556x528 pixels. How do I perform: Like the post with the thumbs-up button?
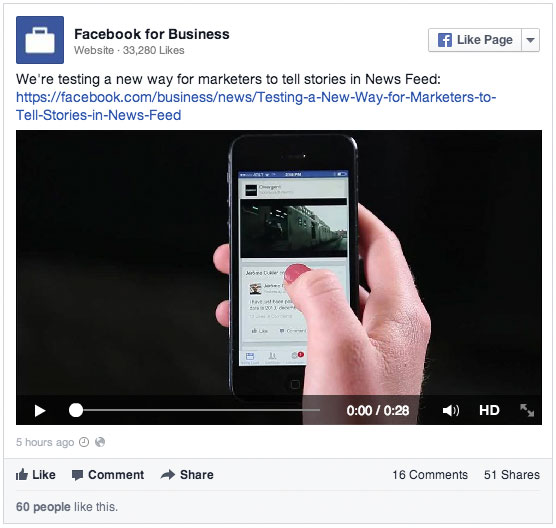(x=35, y=474)
